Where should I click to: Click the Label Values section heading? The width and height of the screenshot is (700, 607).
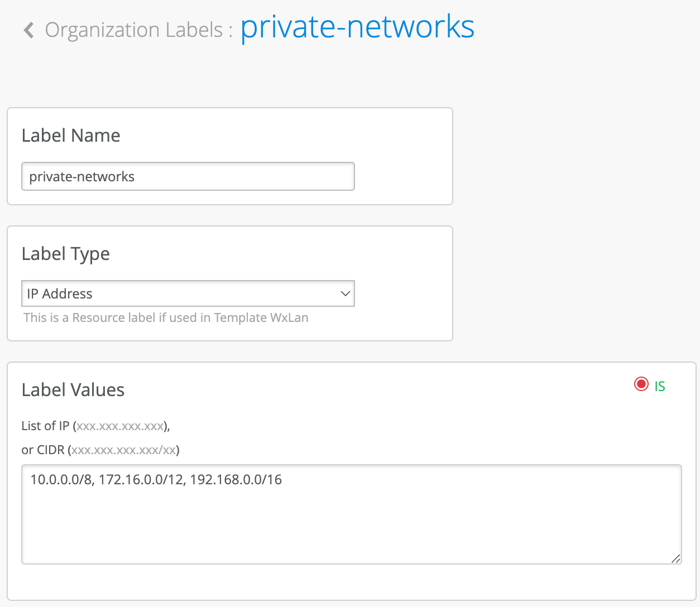pos(73,390)
